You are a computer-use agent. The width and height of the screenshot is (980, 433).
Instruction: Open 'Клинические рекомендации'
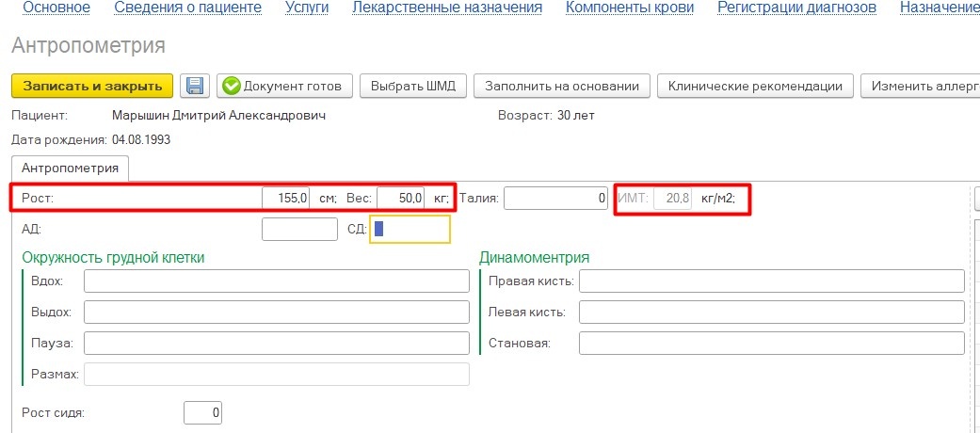(755, 86)
